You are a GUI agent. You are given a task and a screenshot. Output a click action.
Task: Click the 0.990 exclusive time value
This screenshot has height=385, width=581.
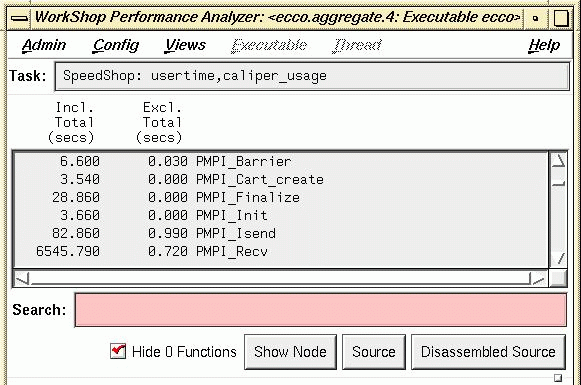click(168, 233)
